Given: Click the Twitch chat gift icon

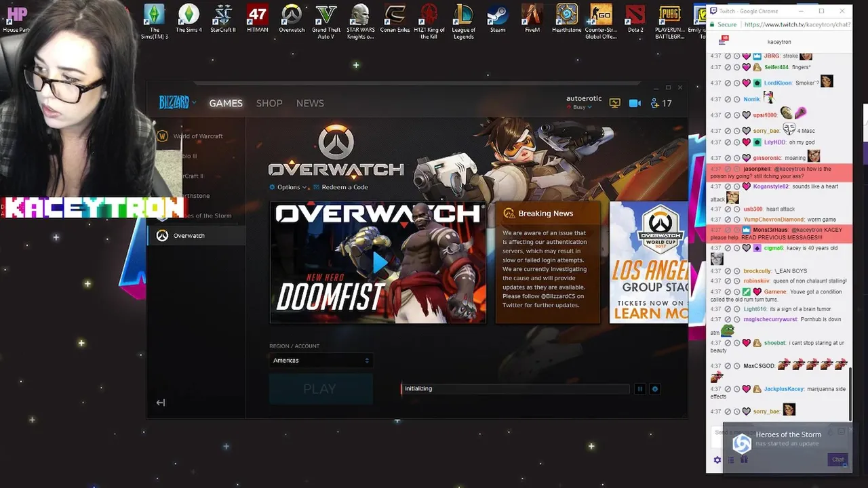Looking at the screenshot, I should tap(744, 460).
